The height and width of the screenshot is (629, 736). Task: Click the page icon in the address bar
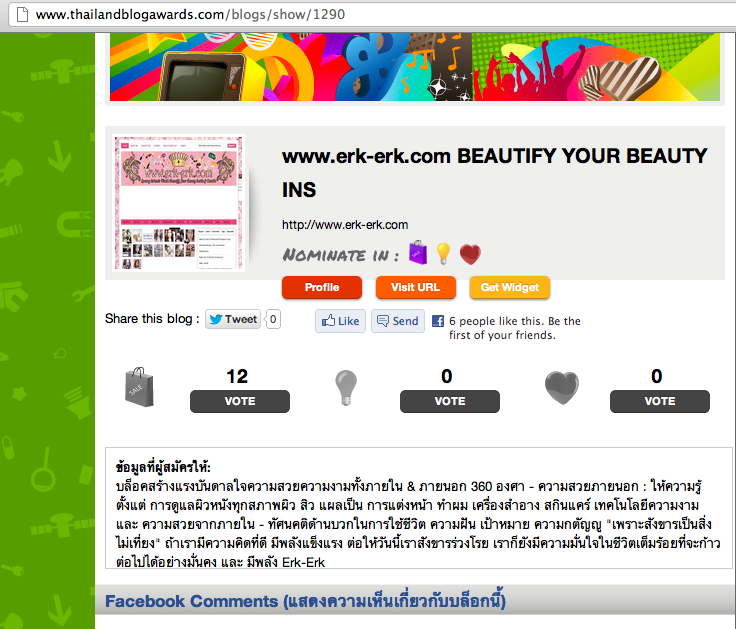[22, 15]
